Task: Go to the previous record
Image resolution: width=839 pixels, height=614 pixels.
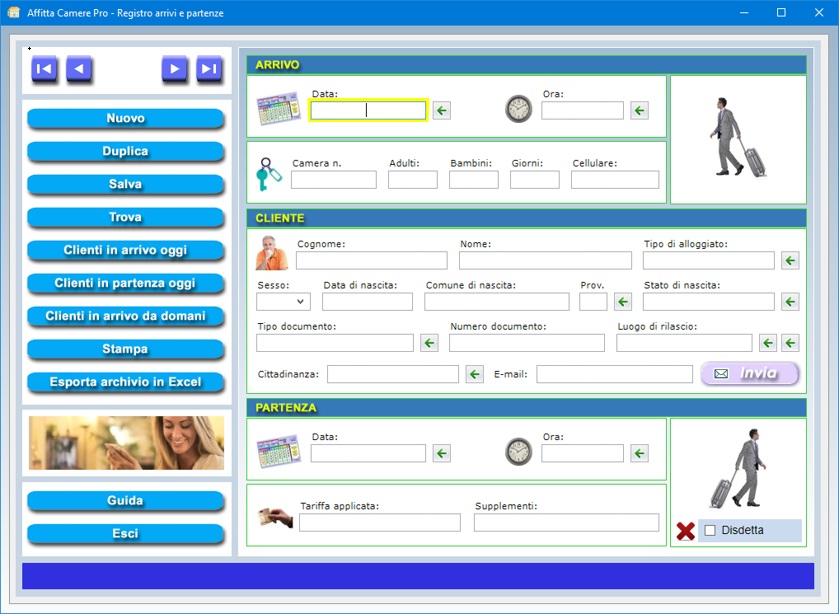Action: (x=79, y=69)
